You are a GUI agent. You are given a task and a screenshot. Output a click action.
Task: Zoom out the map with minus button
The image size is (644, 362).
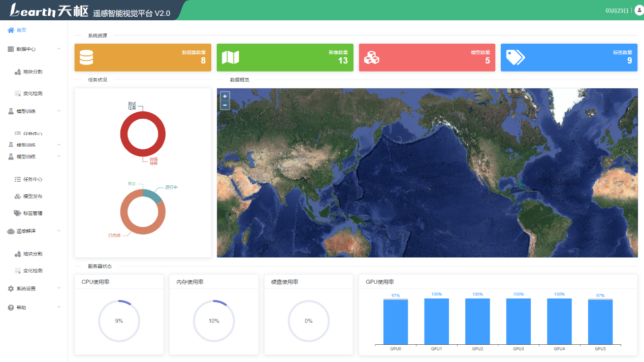coord(225,105)
